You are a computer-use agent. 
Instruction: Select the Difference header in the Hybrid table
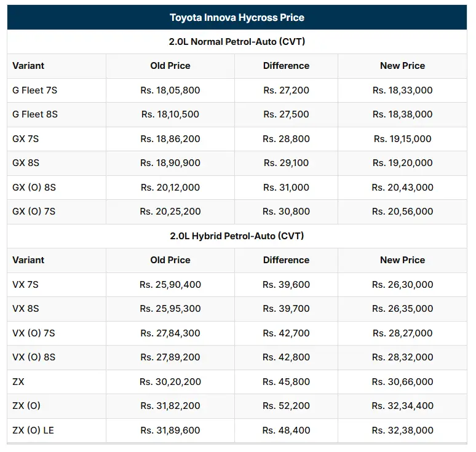[286, 260]
